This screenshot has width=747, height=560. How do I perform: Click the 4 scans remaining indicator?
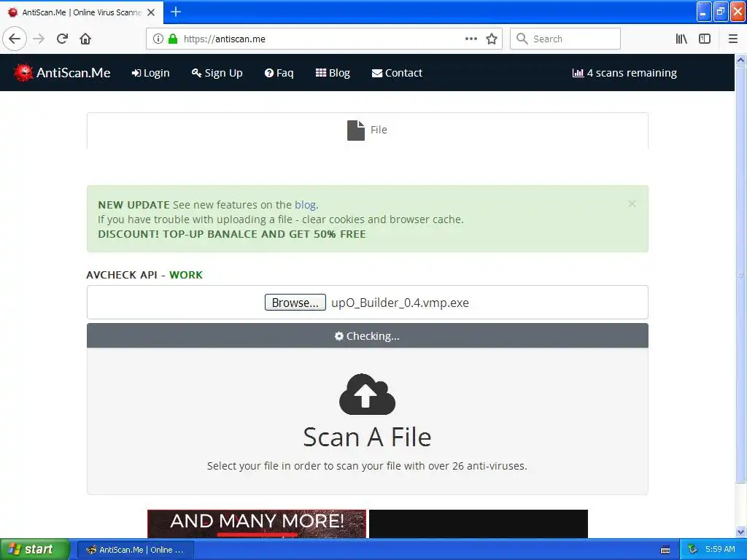click(x=624, y=73)
